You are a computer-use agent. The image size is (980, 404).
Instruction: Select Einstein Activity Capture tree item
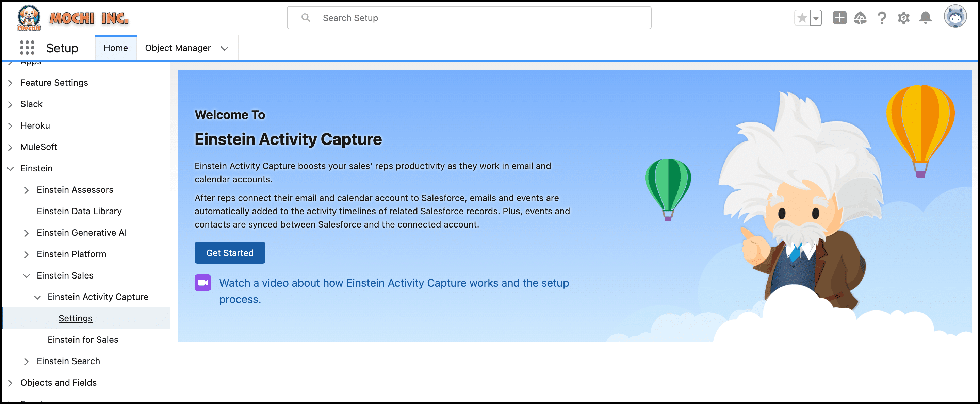tap(98, 297)
